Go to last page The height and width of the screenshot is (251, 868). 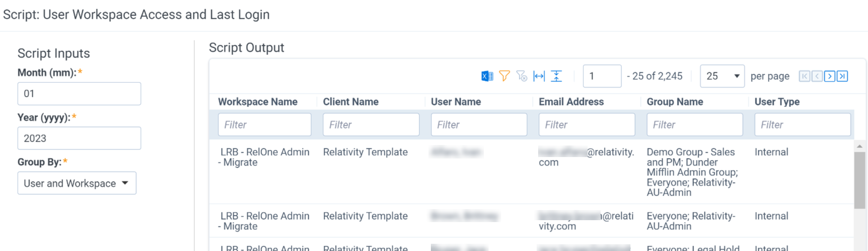tap(842, 76)
